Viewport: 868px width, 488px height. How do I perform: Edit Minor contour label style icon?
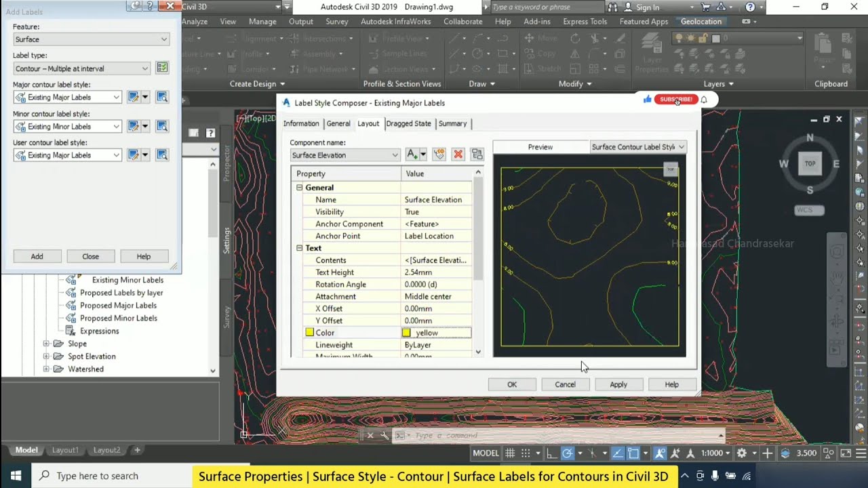click(134, 126)
